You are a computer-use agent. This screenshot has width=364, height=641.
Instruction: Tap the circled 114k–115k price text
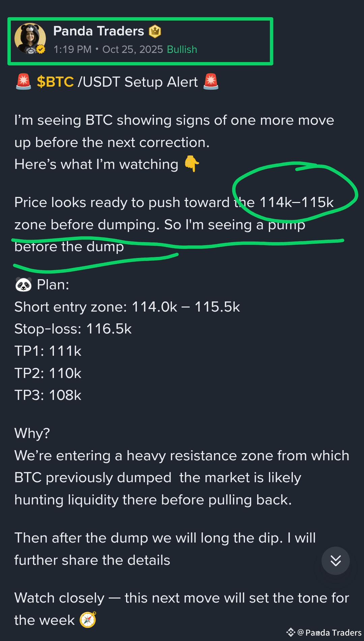pos(297,202)
